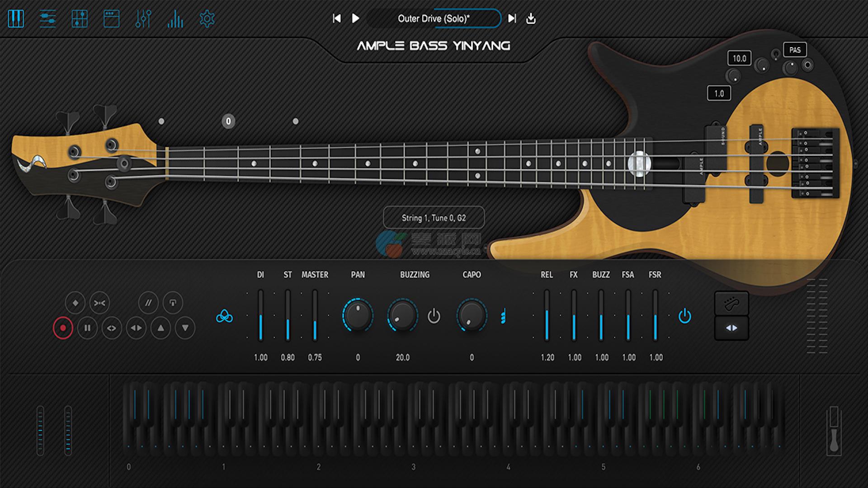Click the highlighted 0 capo marker
The image size is (868, 488).
click(228, 121)
